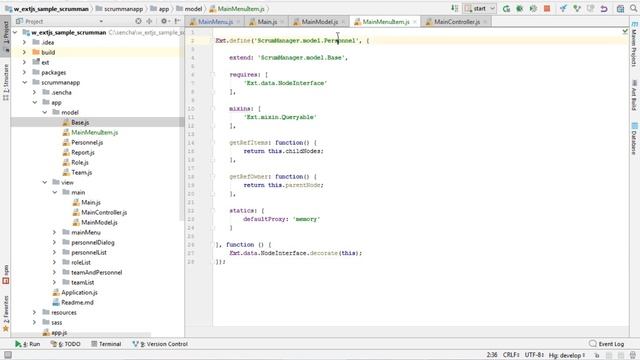Expand the build folder
The image size is (640, 360).
point(24,52)
